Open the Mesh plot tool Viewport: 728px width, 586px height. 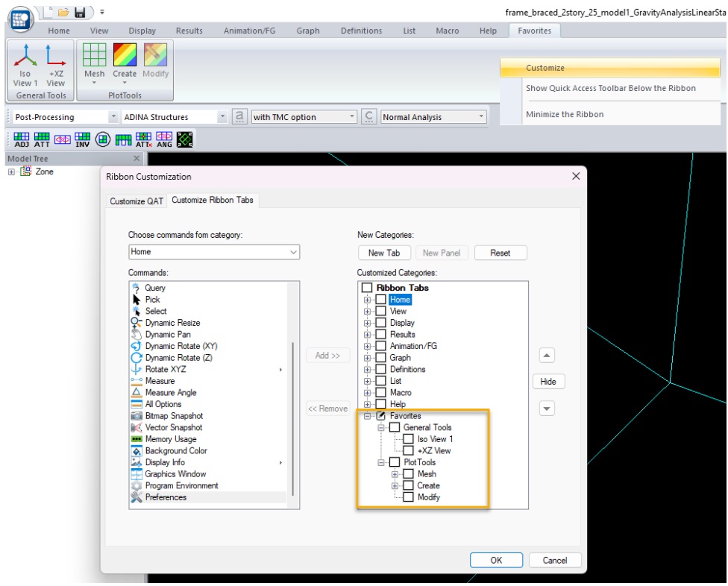tap(94, 57)
